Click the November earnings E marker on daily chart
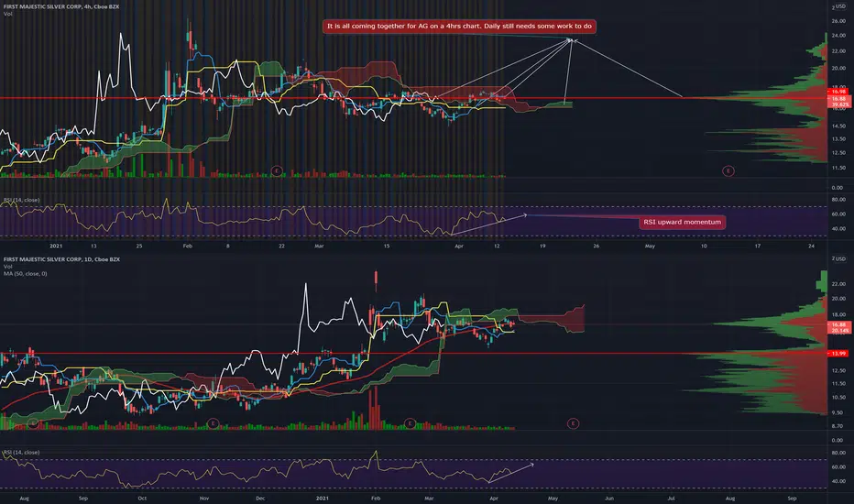 click(213, 423)
